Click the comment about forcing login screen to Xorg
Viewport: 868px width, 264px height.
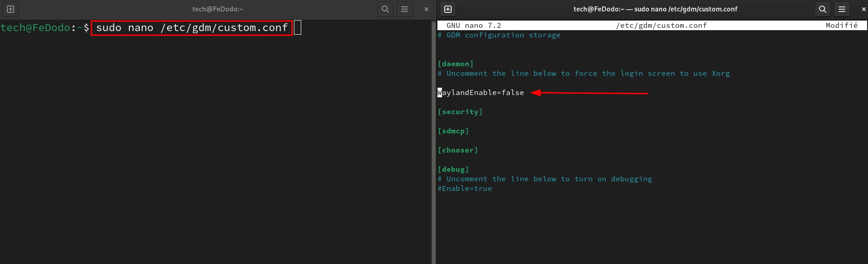584,74
